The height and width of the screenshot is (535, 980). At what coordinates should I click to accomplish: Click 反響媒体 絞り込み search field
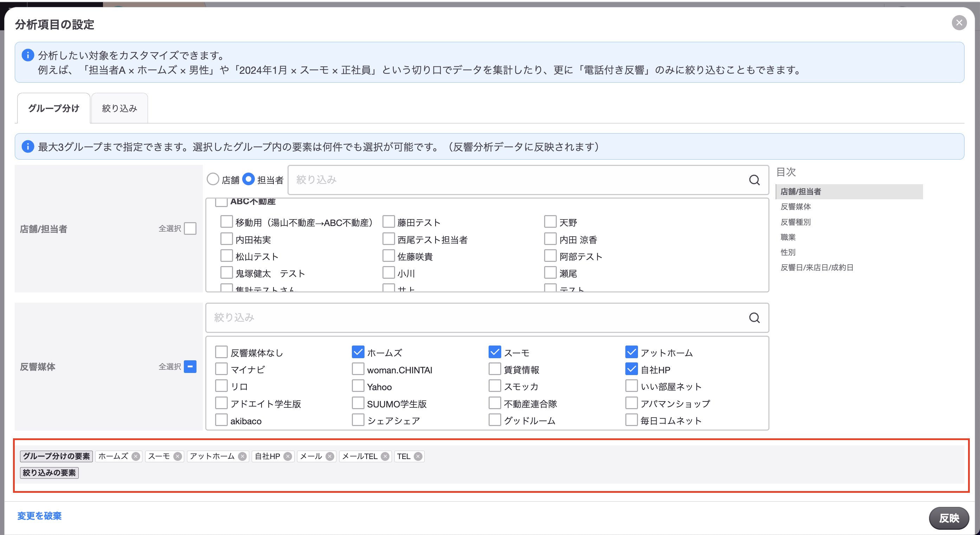[x=487, y=318]
